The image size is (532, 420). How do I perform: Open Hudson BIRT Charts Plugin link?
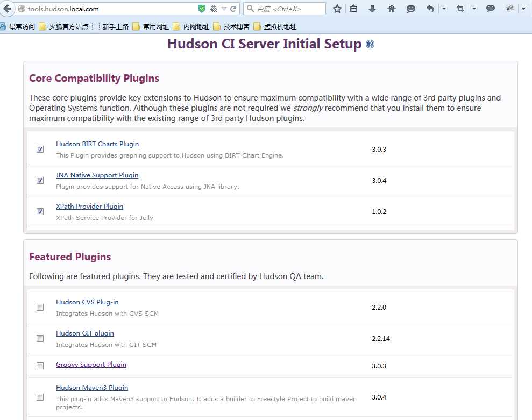(97, 144)
